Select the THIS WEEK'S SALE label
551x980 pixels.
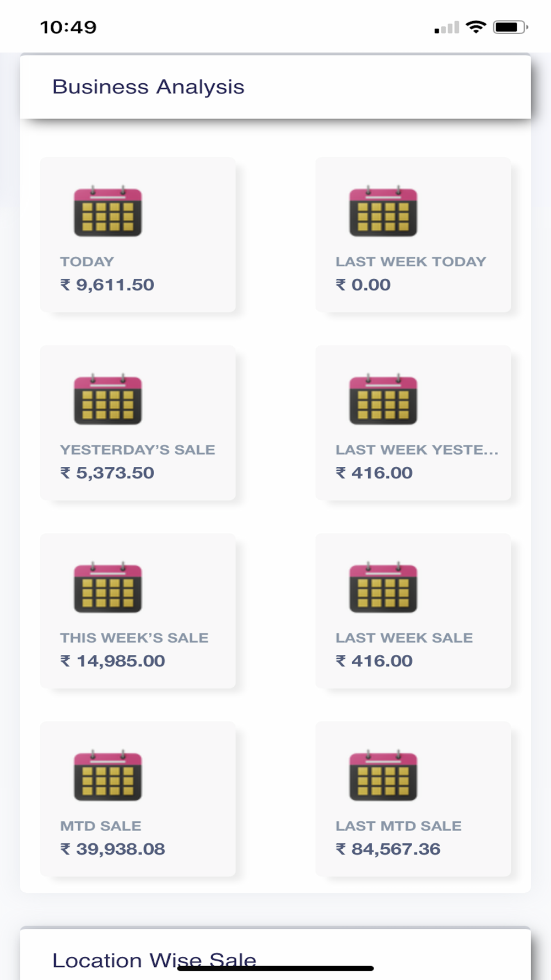click(x=134, y=638)
